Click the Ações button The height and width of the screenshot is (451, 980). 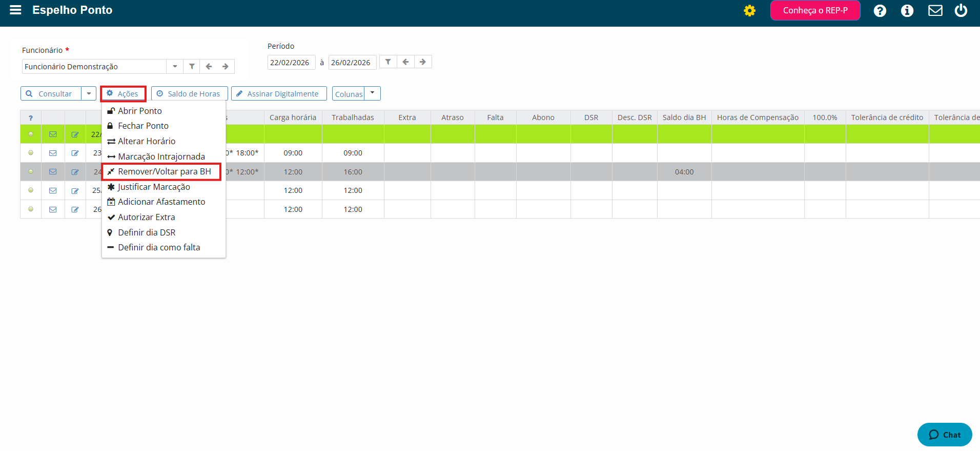tap(123, 93)
